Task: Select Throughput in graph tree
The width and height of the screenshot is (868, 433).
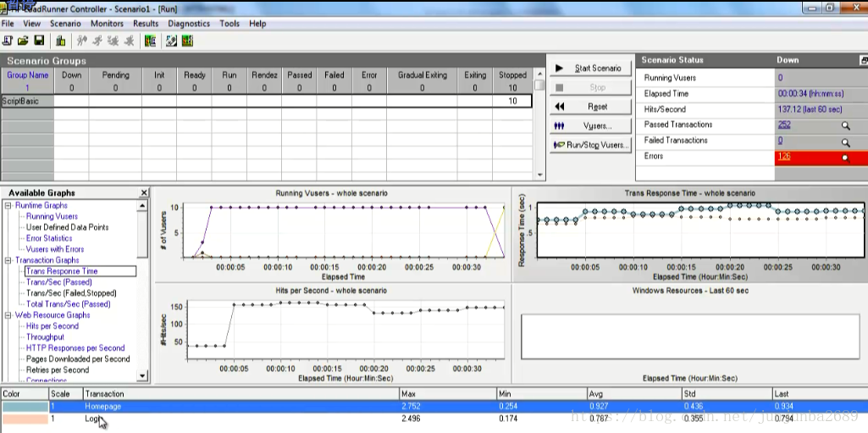Action: (46, 336)
